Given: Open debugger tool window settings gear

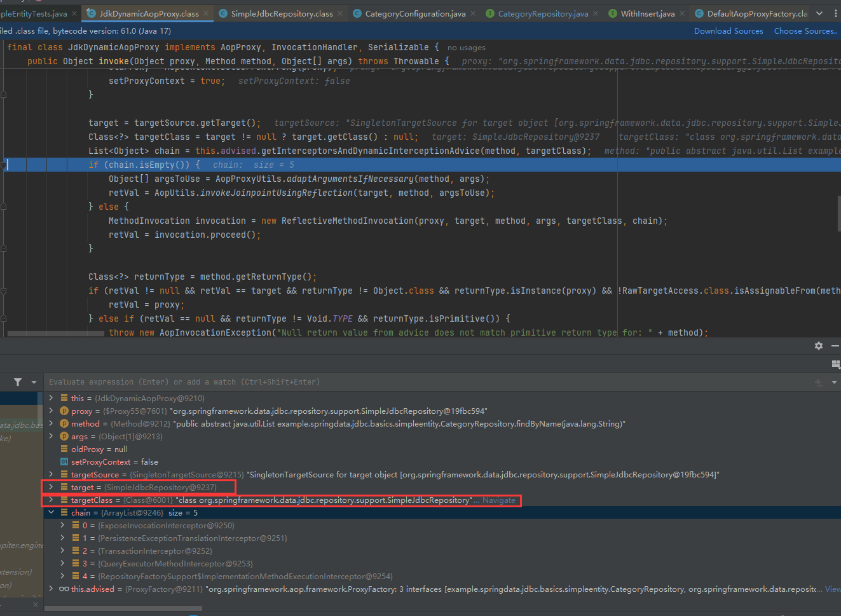Looking at the screenshot, I should pyautogui.click(x=818, y=346).
